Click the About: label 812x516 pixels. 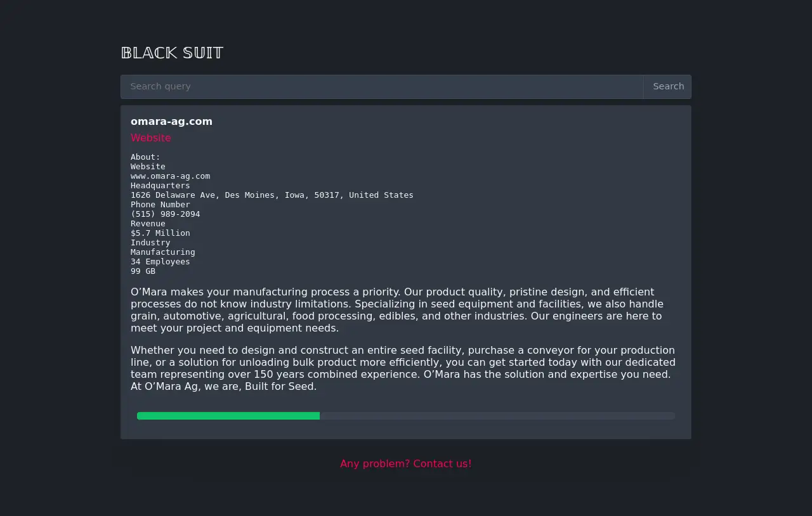click(145, 157)
